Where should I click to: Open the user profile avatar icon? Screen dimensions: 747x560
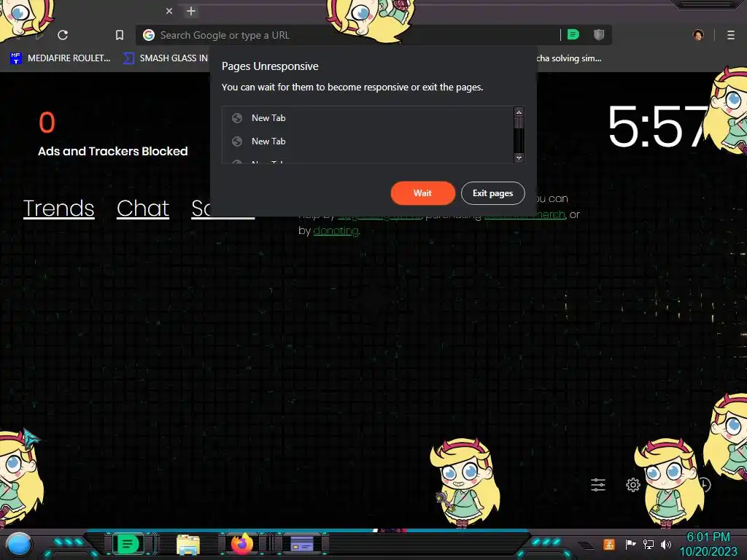pos(698,35)
